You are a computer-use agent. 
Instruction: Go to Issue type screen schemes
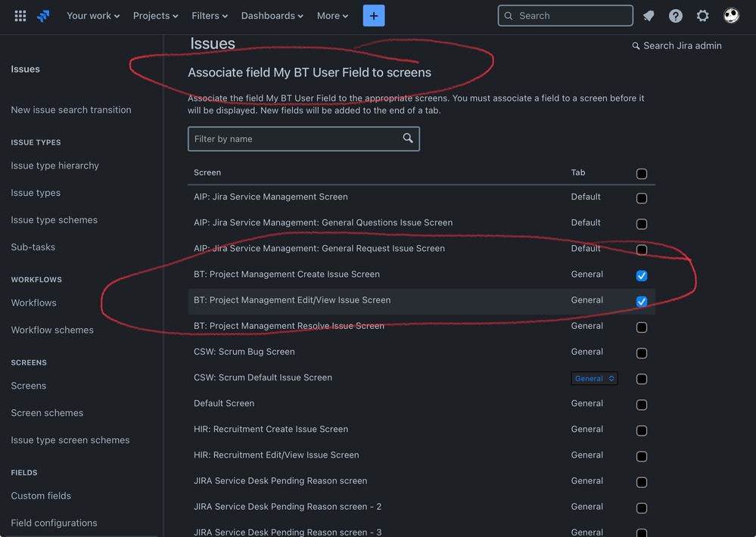point(70,440)
